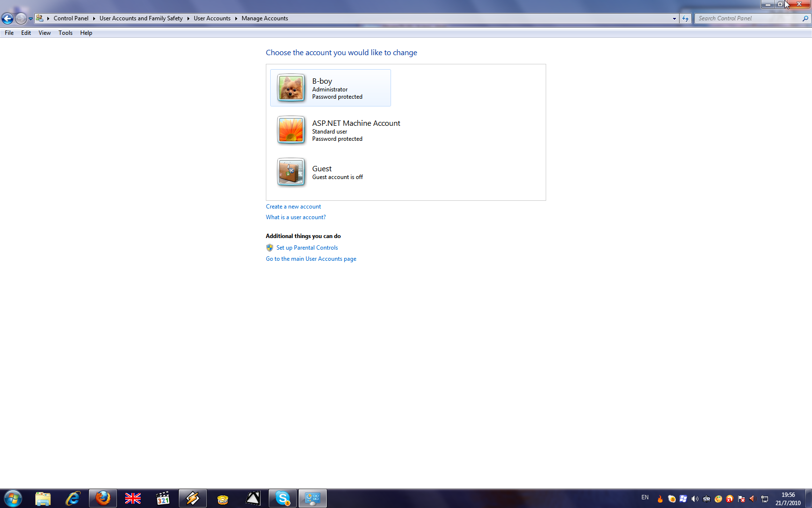Click the Back navigation arrow button
Screen dimensions: 812x508
pos(7,18)
